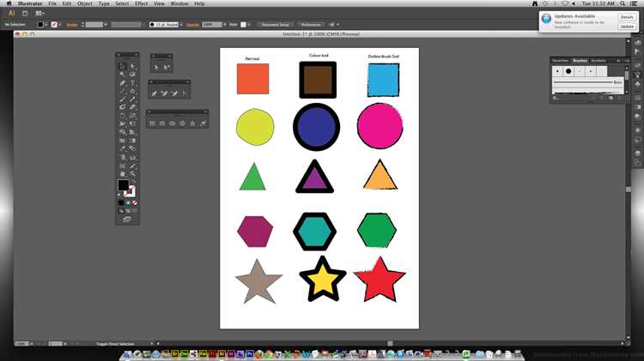This screenshot has height=361, width=644.
Task: Select the Paintbrush tool in the toolbox
Action: [x=122, y=99]
